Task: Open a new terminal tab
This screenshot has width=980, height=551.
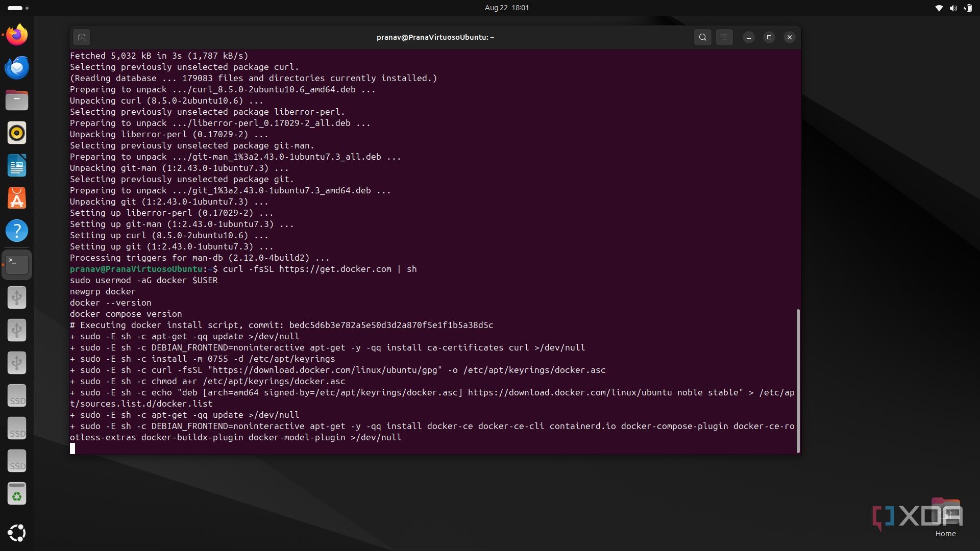Action: tap(82, 37)
